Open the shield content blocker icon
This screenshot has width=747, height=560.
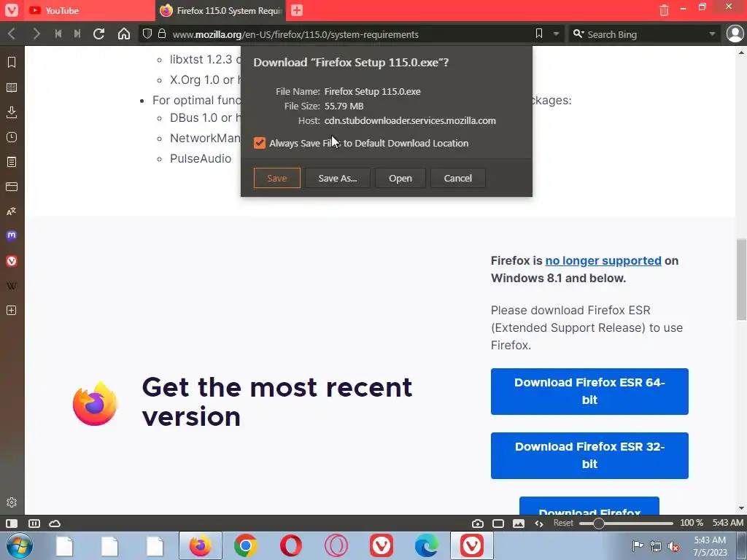point(147,34)
